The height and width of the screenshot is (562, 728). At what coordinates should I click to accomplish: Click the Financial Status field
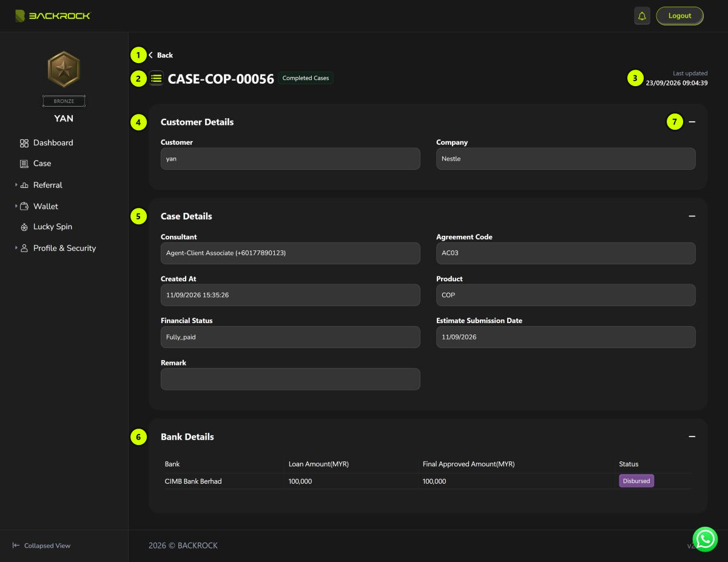coord(290,337)
